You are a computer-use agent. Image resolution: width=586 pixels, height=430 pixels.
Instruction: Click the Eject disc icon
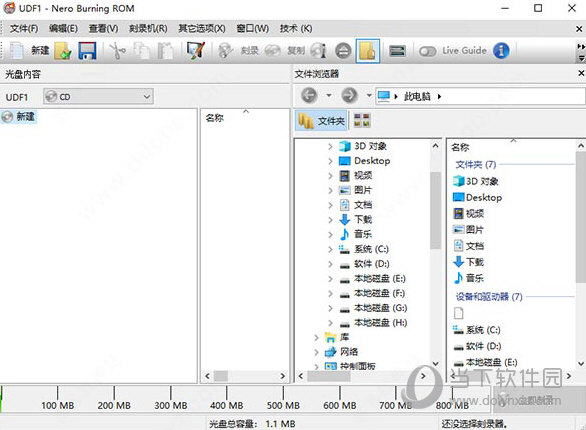click(343, 51)
